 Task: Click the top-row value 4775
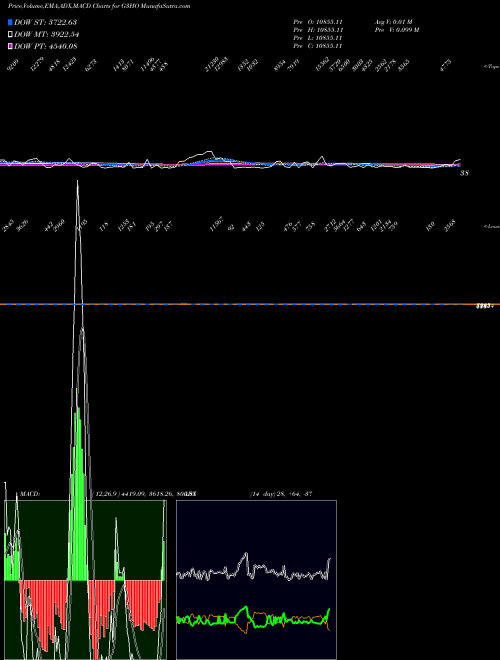pyautogui.click(x=446, y=65)
